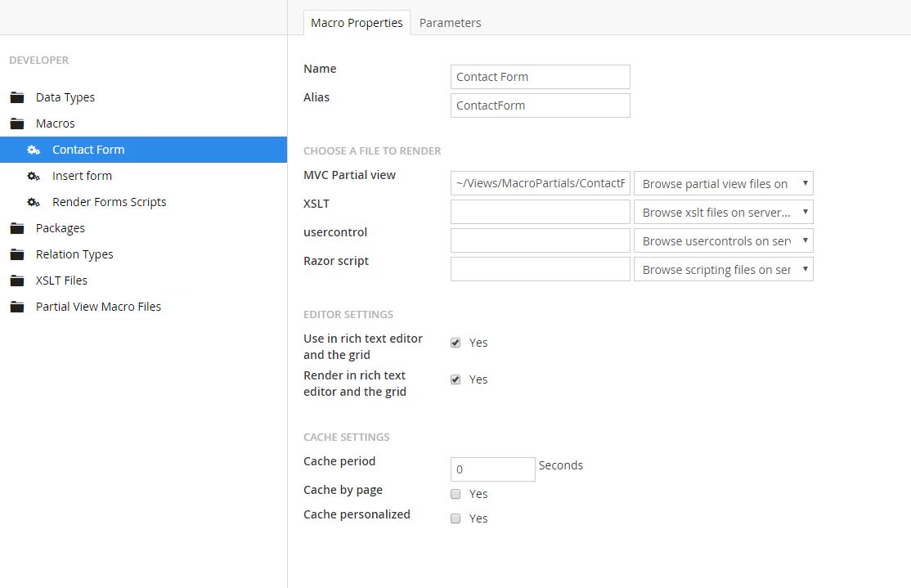Toggle Render in rich text editor checkbox

click(x=455, y=379)
